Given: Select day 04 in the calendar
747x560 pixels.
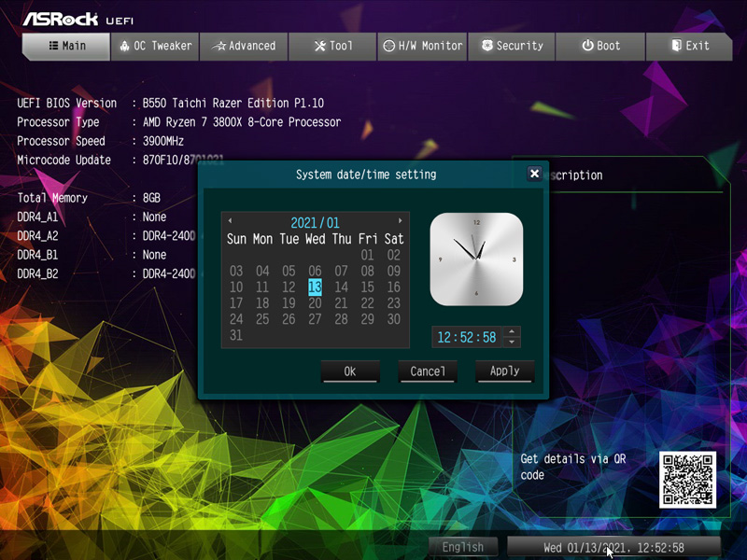Looking at the screenshot, I should point(262,272).
